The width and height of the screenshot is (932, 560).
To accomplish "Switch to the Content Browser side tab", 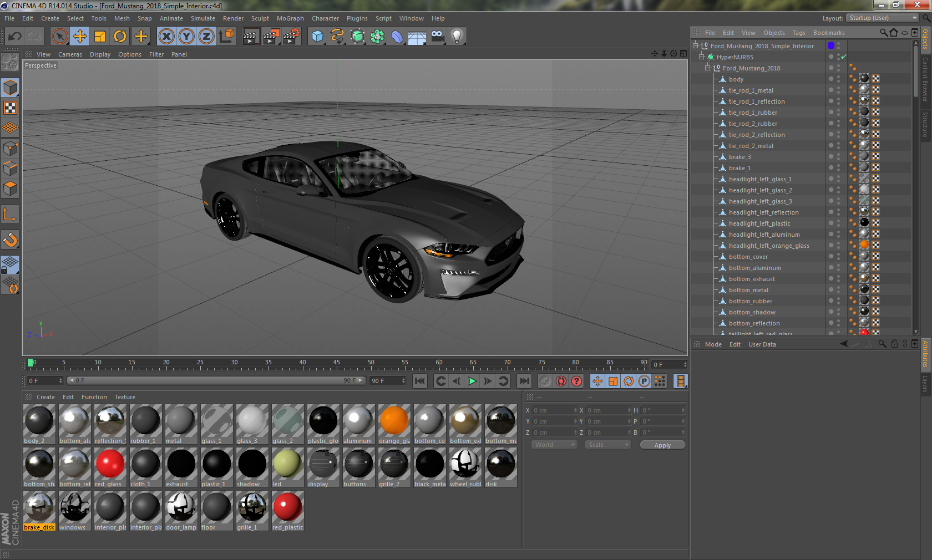I will 925,79.
